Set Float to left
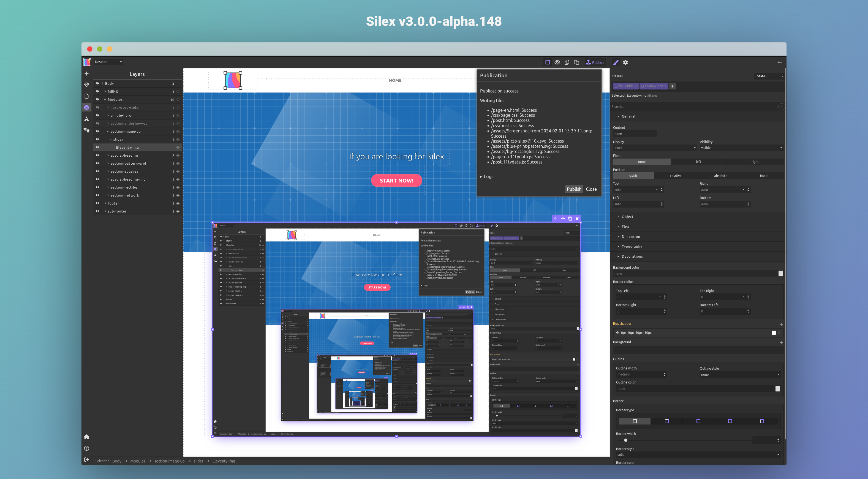This screenshot has width=868, height=479. (698, 162)
